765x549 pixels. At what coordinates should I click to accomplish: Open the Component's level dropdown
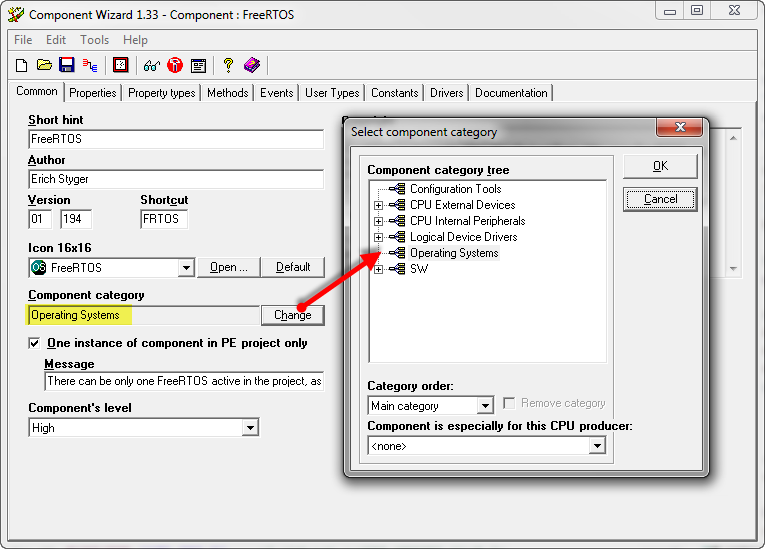pyautogui.click(x=250, y=428)
